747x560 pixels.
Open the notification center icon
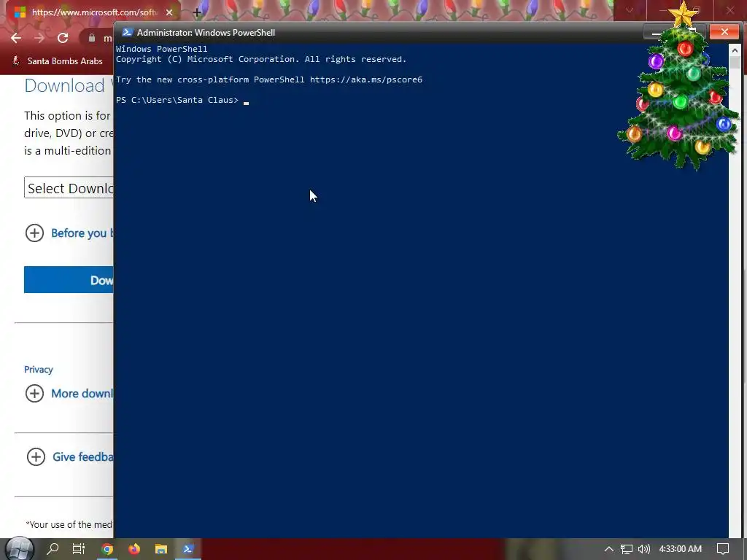click(723, 549)
